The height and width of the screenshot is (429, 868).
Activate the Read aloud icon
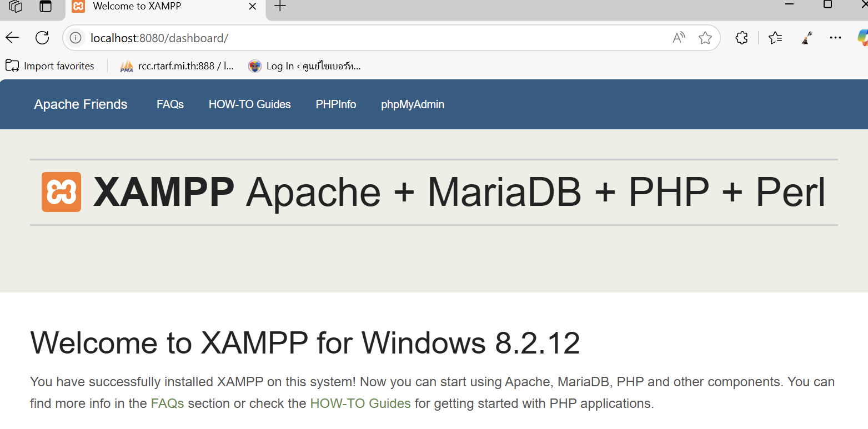coord(679,38)
